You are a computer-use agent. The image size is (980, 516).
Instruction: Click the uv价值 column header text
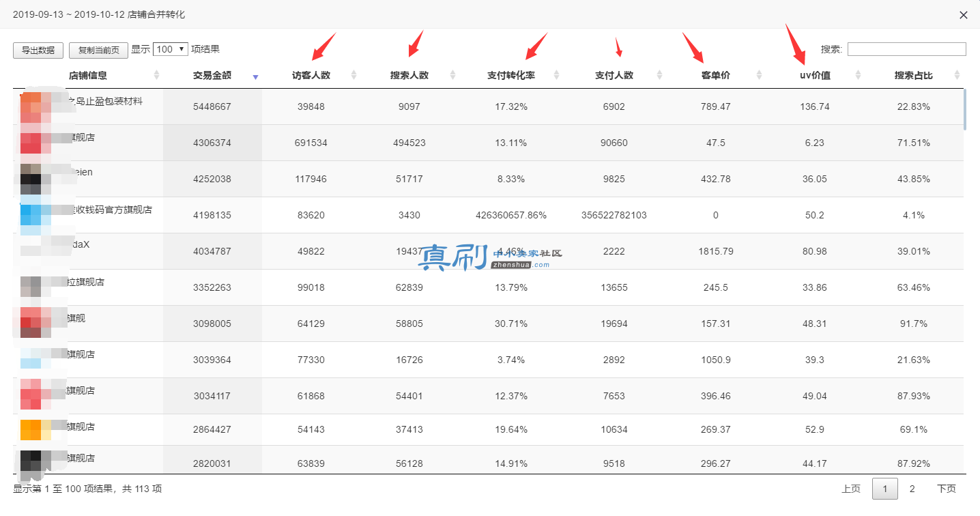(816, 75)
